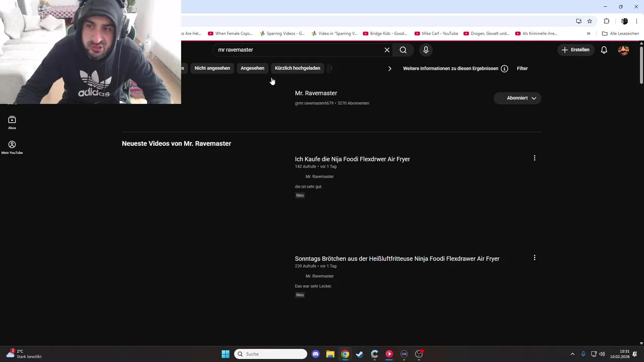This screenshot has height=362, width=644.
Task: Open the Sparring Videos bookmark
Action: point(282,34)
